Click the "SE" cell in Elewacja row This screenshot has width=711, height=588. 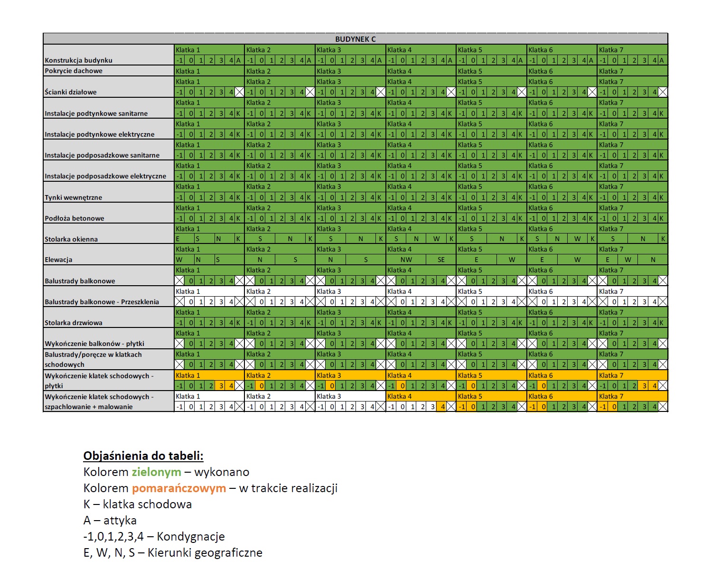pos(441,260)
